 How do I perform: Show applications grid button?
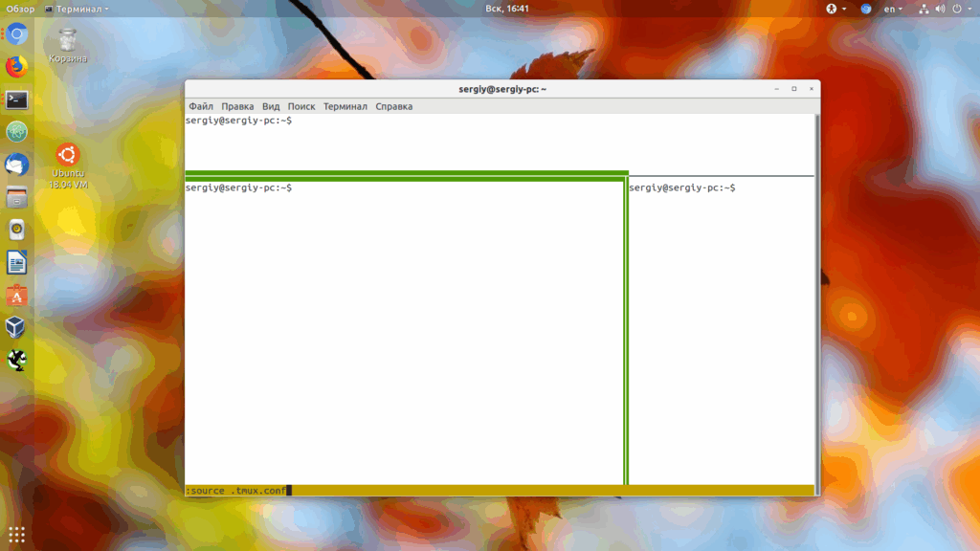pos(17,534)
